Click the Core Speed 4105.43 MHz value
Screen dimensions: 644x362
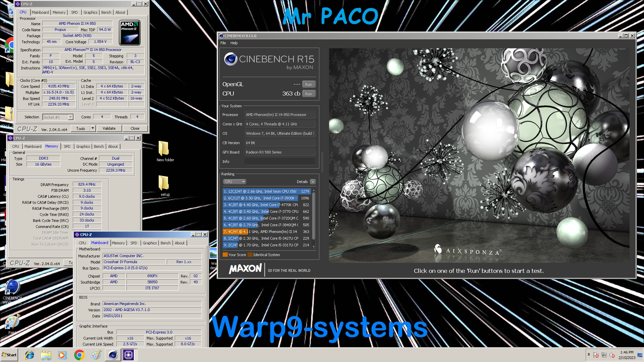pos(58,86)
